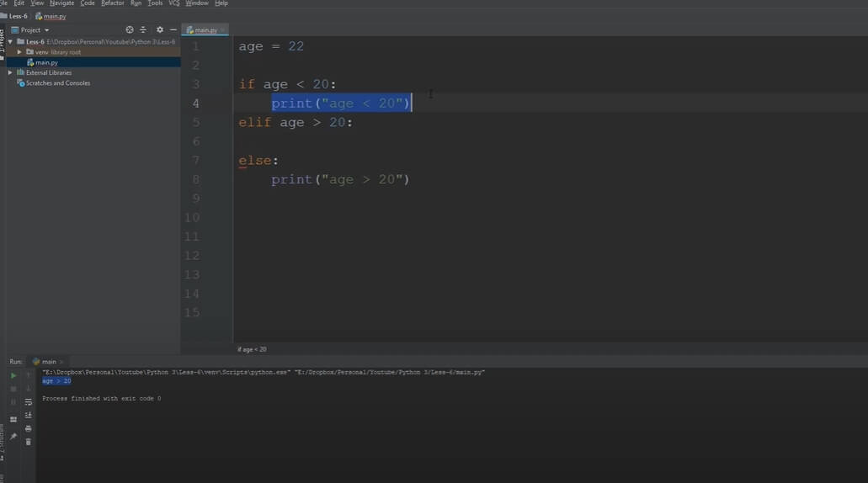Click the pause output icon in Run panel

coord(13,402)
